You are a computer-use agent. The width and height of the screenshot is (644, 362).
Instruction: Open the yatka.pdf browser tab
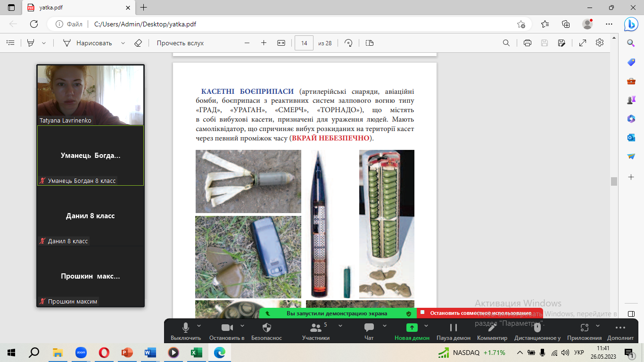coord(75,8)
